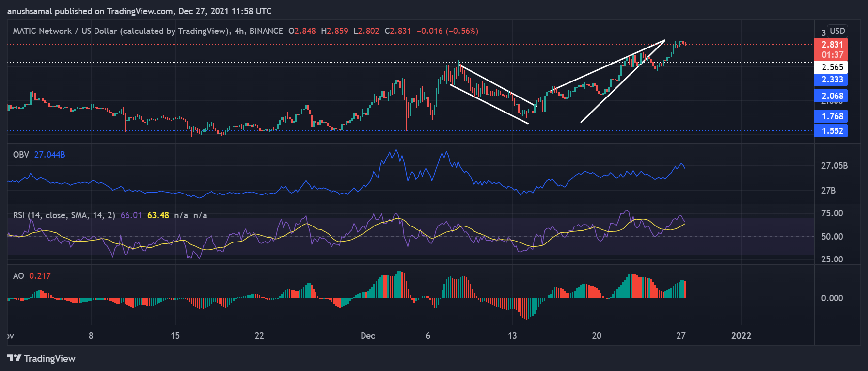Viewport: 868px width, 371px height.
Task: Click the 1.768 price level label
Action: tap(832, 116)
